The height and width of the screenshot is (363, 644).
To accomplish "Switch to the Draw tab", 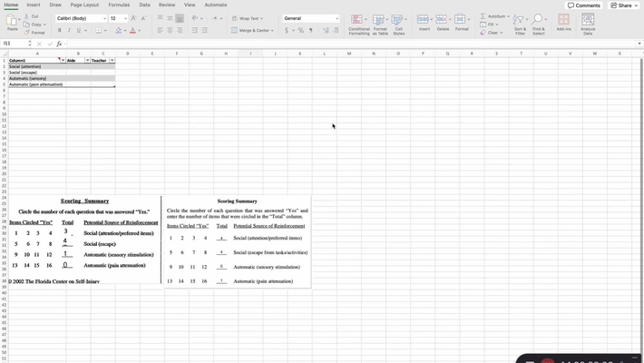I will pyautogui.click(x=55, y=5).
